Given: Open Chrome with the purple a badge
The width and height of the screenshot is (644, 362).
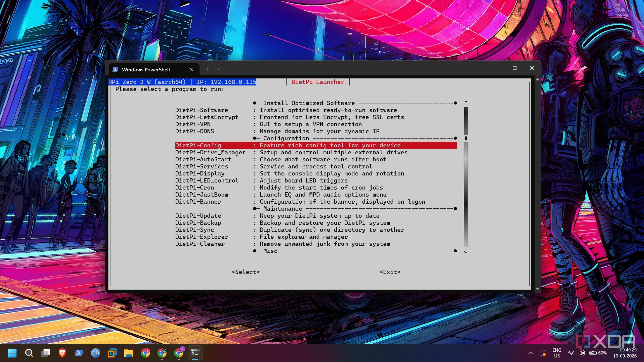Looking at the screenshot, I should point(179,353).
